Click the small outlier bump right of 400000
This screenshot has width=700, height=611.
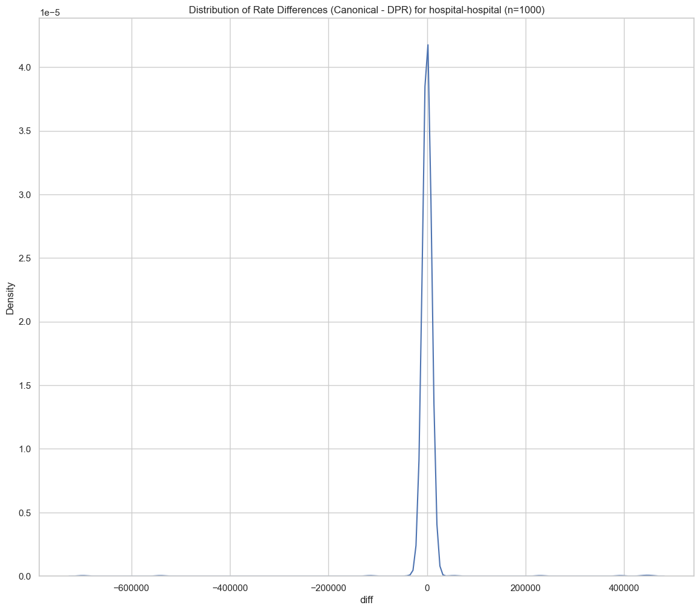coord(647,575)
